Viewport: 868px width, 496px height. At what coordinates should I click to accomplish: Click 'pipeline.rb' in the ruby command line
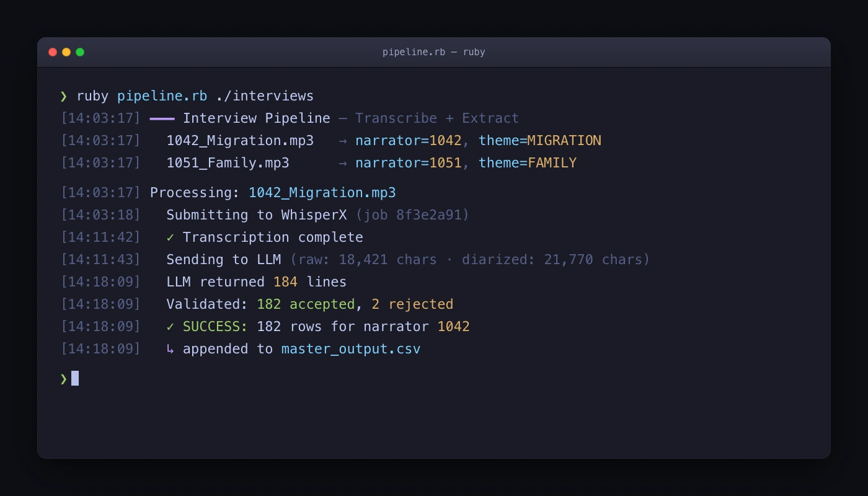[162, 96]
